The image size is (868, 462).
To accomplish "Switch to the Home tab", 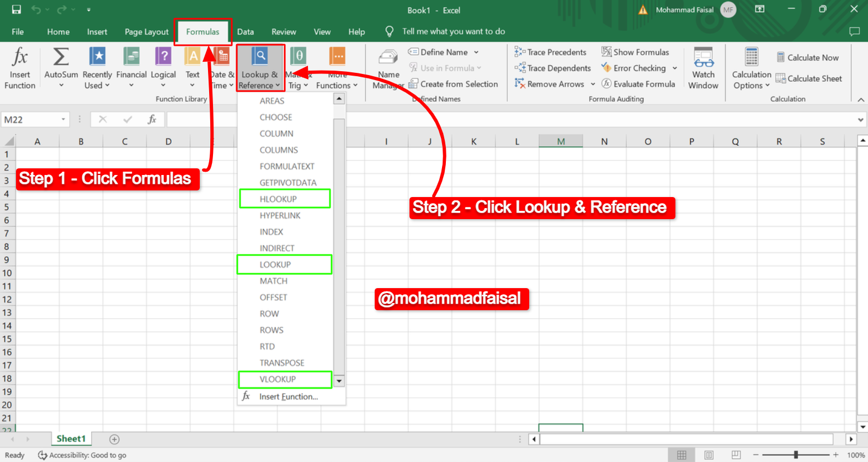I will pos(58,31).
